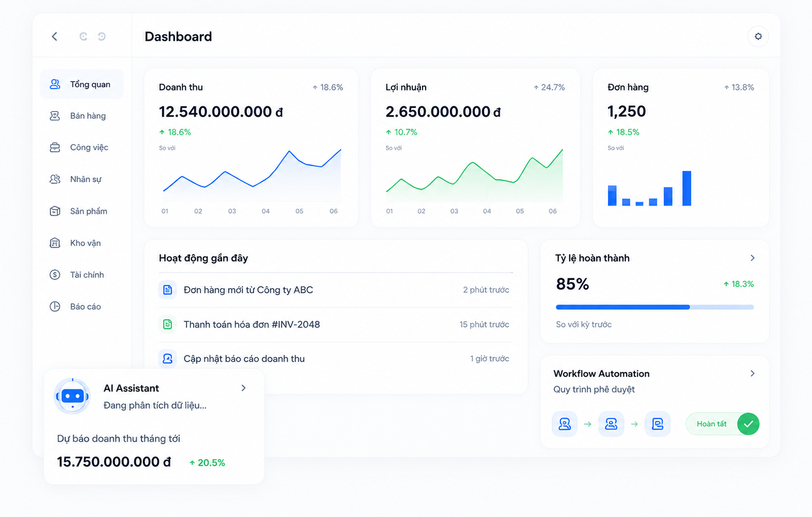Expand the Workflow Automation card chevron
Screen dimensions: 812x517
click(x=753, y=373)
